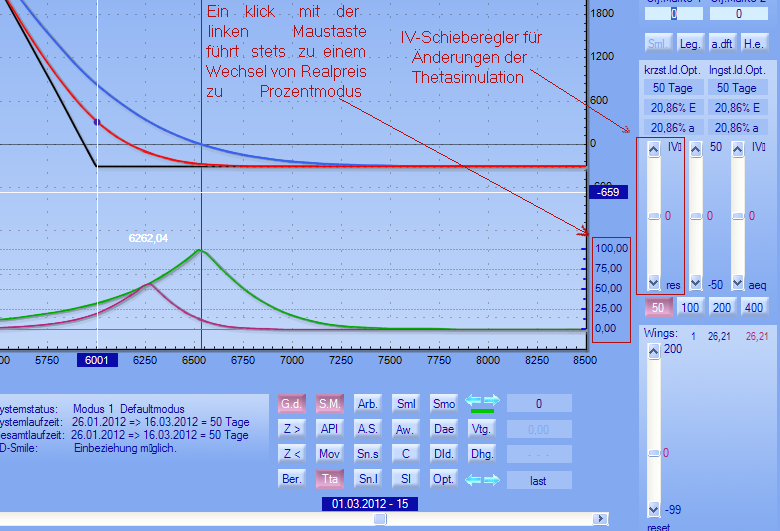Click the right arrow of the date scrollbar
This screenshot has height=531, width=780.
(x=599, y=519)
